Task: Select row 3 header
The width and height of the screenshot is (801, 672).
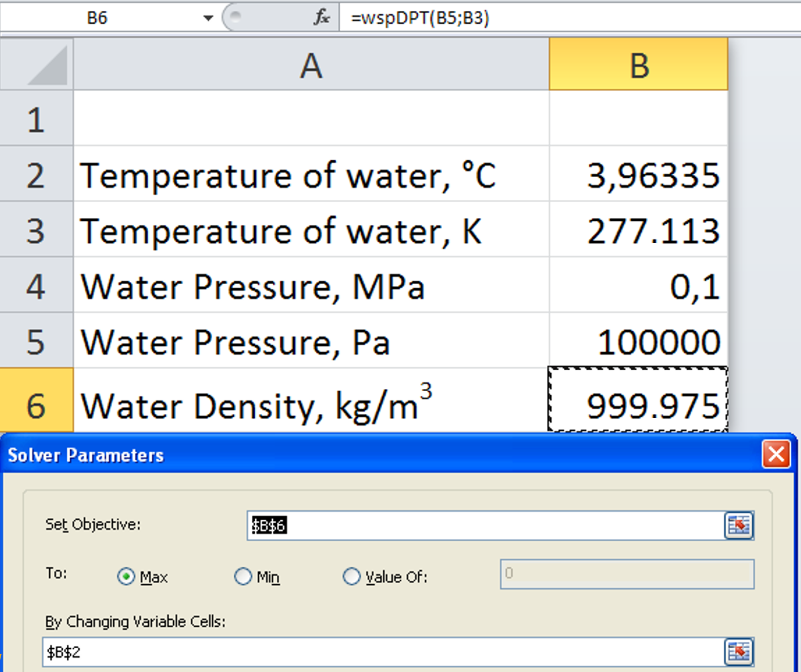Action: click(x=37, y=229)
